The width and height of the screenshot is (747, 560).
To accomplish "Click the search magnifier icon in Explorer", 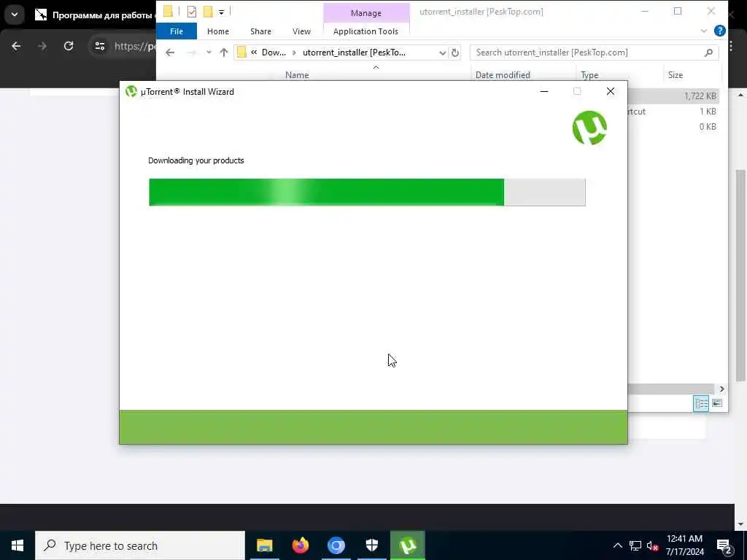I will [x=708, y=52].
